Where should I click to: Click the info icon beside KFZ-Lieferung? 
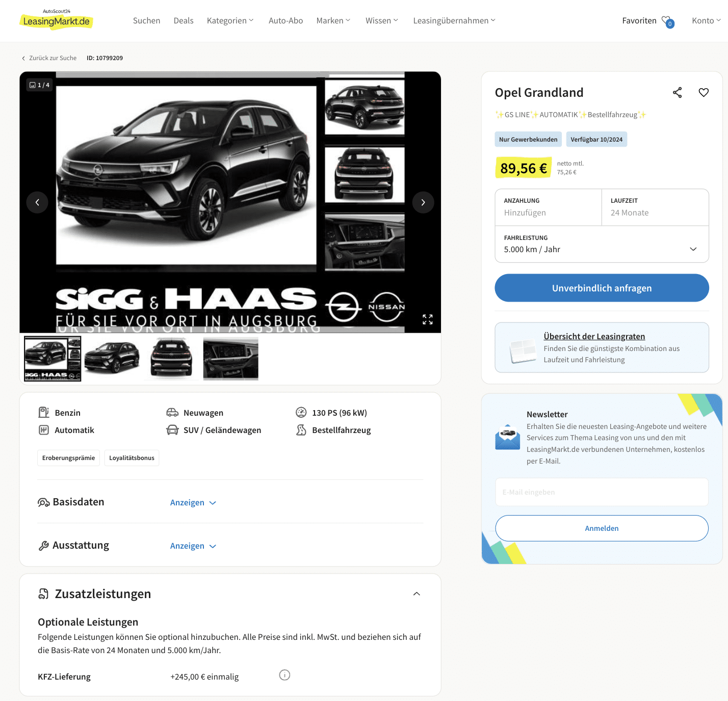[284, 675]
